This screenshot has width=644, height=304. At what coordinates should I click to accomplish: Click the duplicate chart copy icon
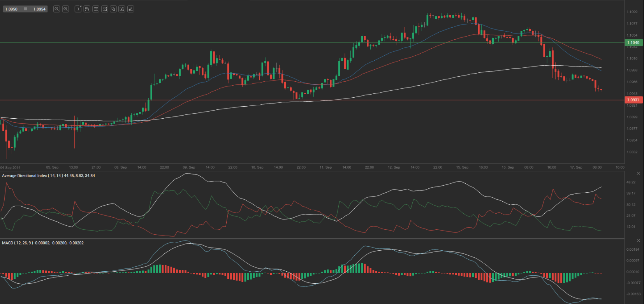click(x=113, y=9)
